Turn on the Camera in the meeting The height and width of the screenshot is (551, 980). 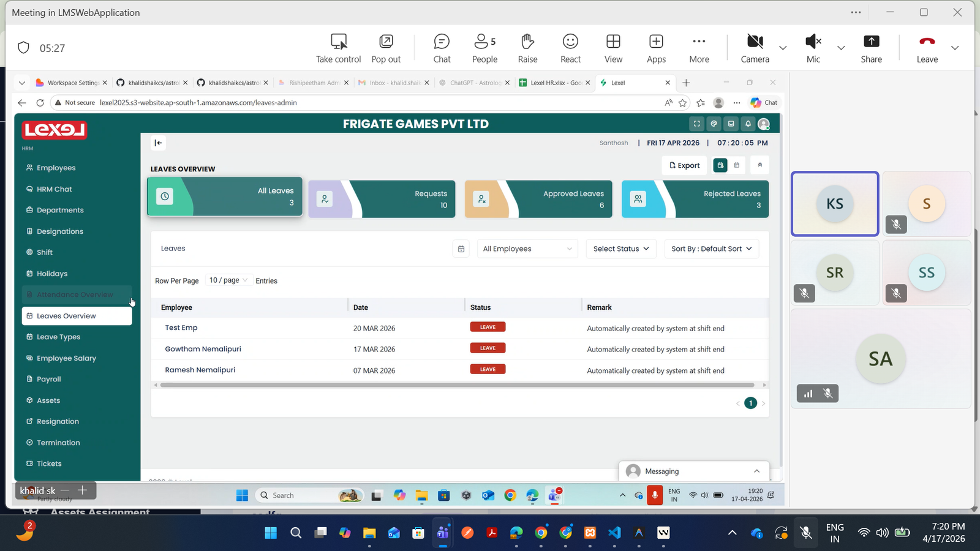pyautogui.click(x=755, y=48)
